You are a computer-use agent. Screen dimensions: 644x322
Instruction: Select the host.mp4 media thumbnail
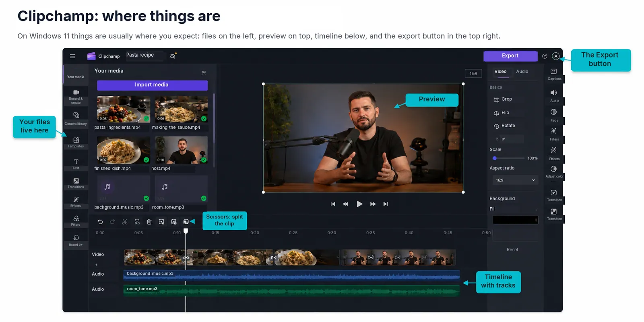pos(181,150)
